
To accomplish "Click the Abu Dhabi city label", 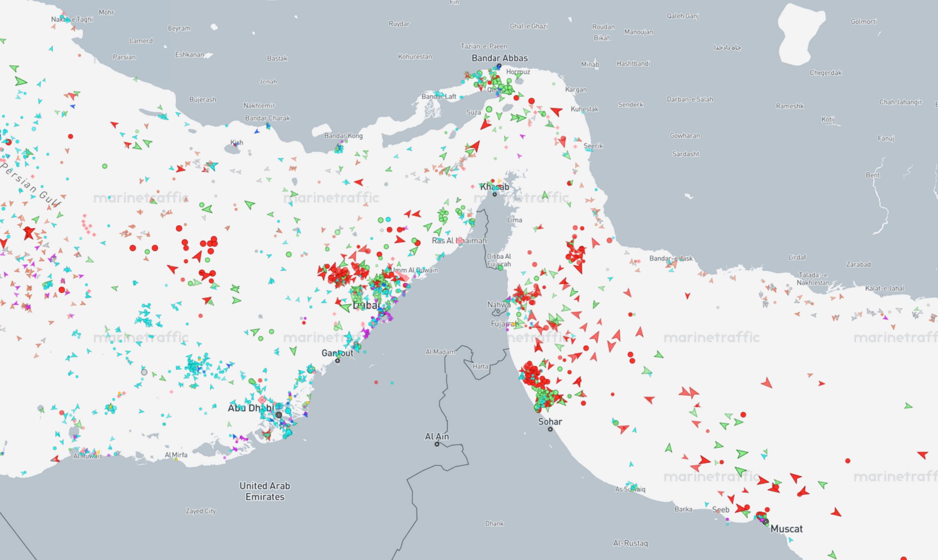I will point(251,408).
